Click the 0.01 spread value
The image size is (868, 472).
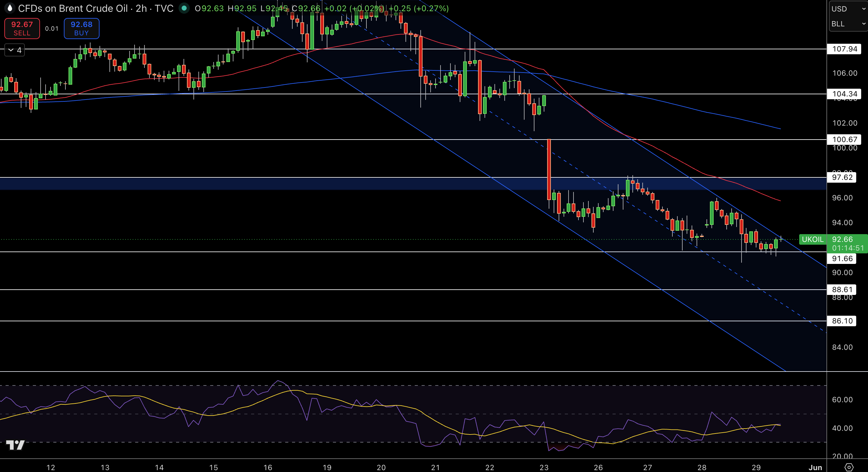51,29
